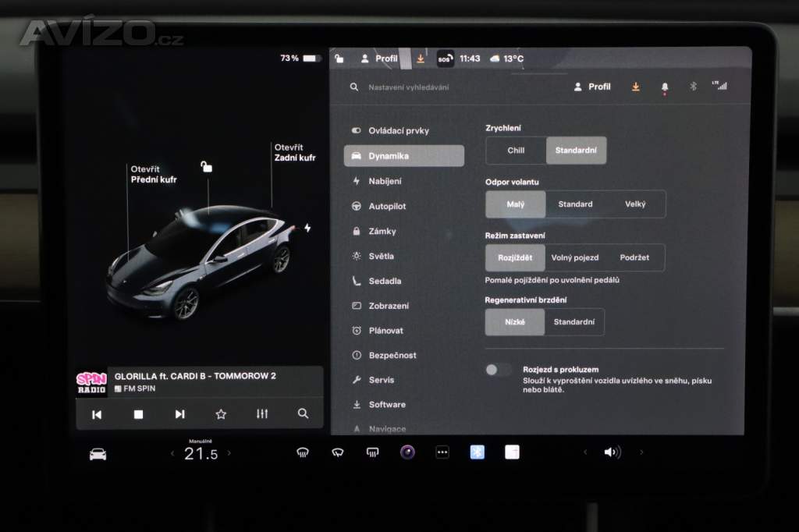Viewport: 799px width, 532px height.
Task: Tap the car controls icon bottom left
Action: point(98,454)
